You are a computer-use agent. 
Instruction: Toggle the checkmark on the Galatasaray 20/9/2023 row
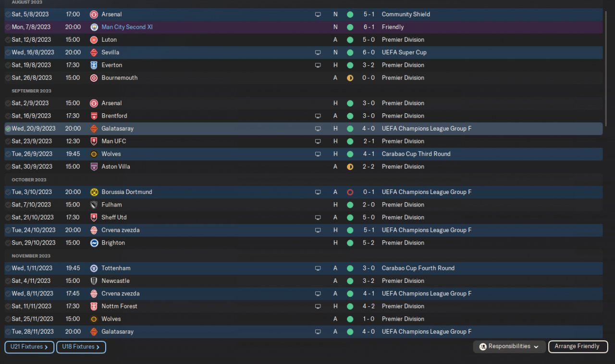(x=8, y=129)
